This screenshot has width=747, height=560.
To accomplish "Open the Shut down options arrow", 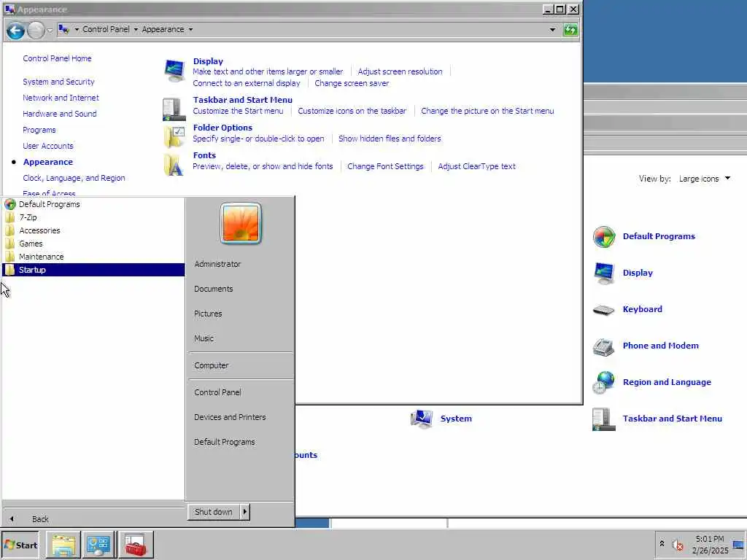I will point(245,512).
